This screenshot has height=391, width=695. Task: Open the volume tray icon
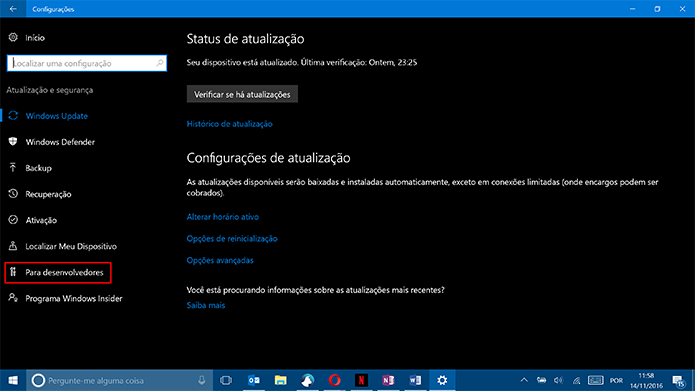[558, 380]
